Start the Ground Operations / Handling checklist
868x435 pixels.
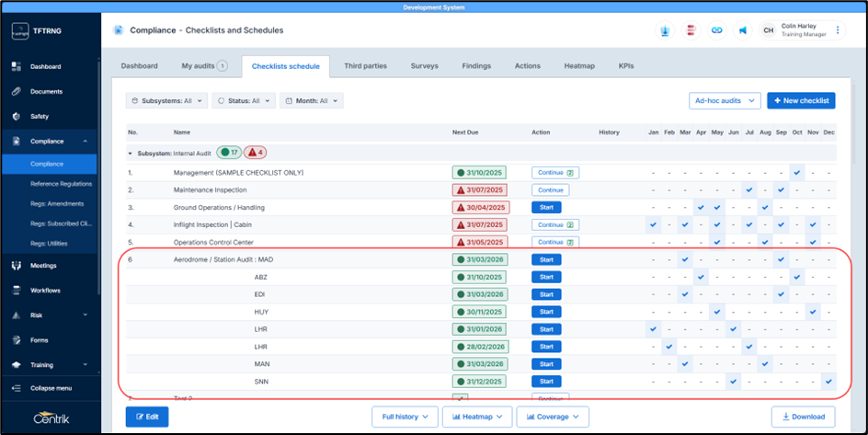[x=546, y=208]
